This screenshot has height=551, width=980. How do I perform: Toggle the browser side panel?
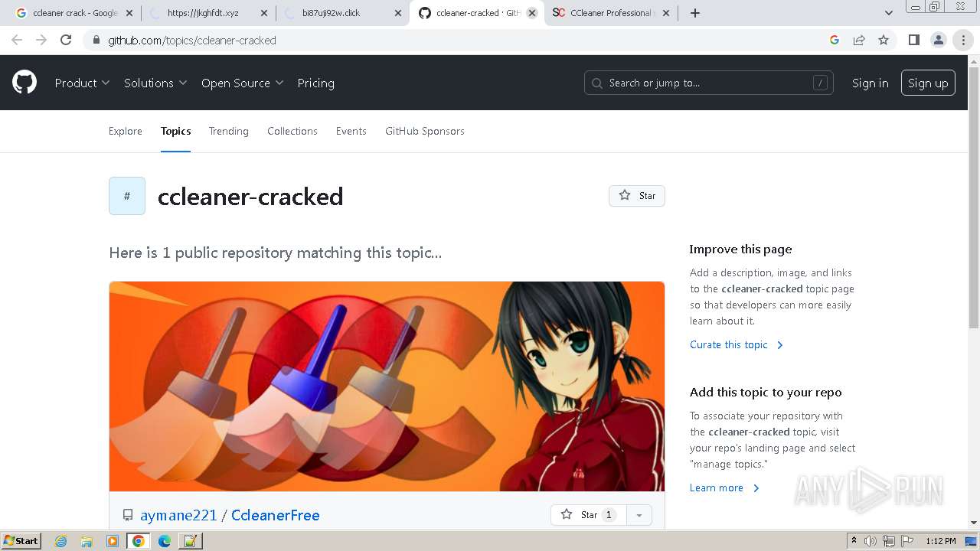(913, 40)
